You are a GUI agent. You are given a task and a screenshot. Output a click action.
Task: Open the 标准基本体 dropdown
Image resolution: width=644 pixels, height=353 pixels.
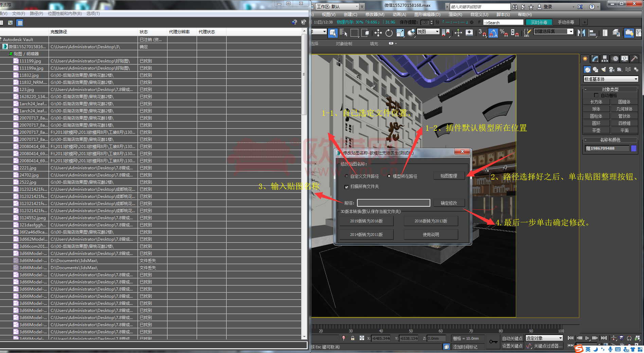click(610, 79)
